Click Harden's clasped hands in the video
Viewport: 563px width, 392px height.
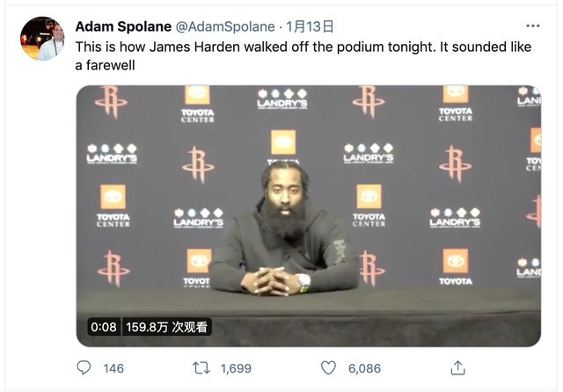272,281
